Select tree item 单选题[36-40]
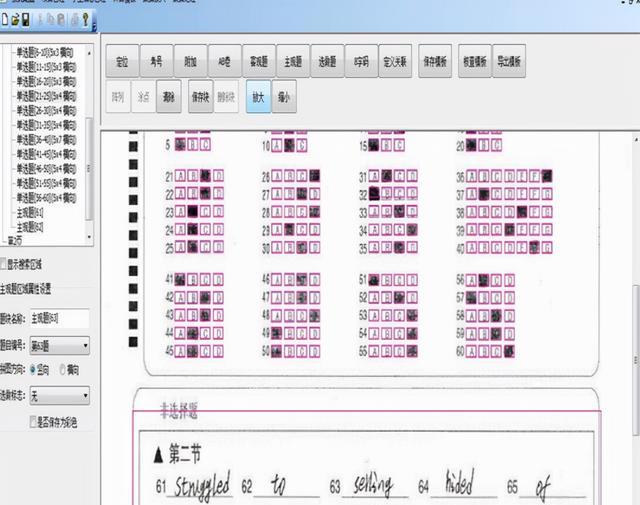Image resolution: width=640 pixels, height=505 pixels. [x=46, y=140]
